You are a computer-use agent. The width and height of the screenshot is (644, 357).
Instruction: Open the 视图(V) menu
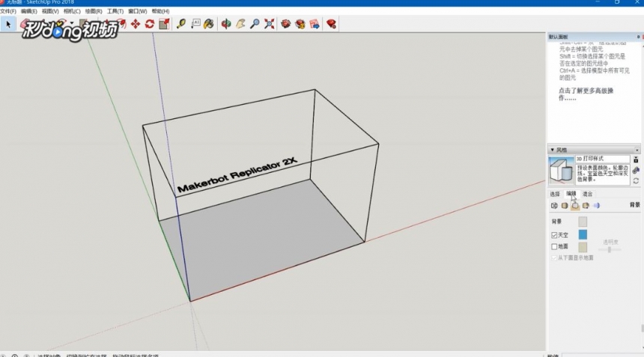tap(50, 11)
